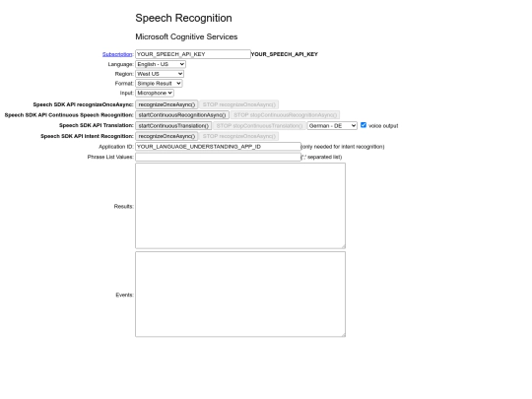
Task: Click the Results text area resize handle
Action: (x=343, y=246)
